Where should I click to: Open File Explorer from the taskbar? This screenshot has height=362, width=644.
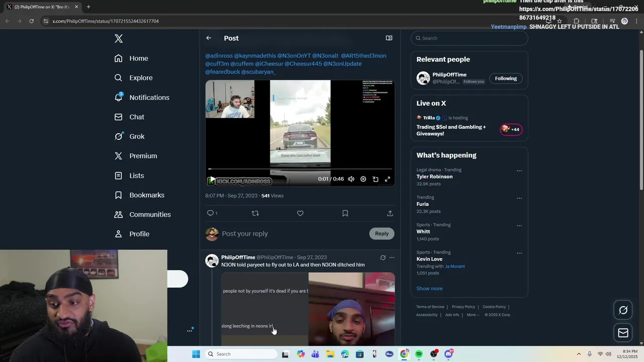330,354
